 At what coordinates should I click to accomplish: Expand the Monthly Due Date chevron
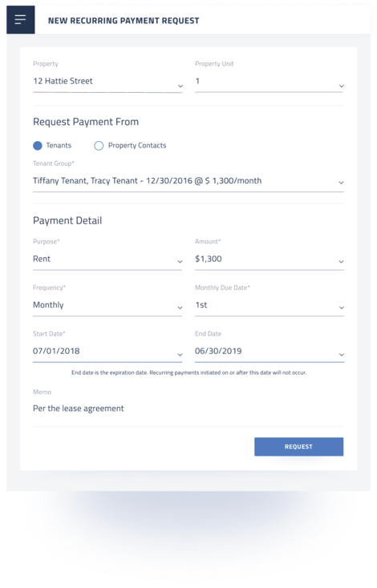click(x=342, y=307)
